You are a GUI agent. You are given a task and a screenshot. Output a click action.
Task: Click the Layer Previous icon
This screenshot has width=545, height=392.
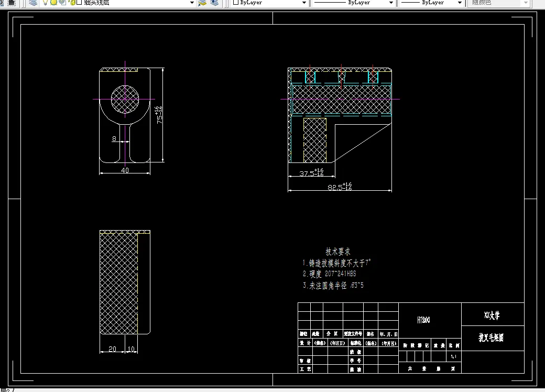(x=214, y=3)
